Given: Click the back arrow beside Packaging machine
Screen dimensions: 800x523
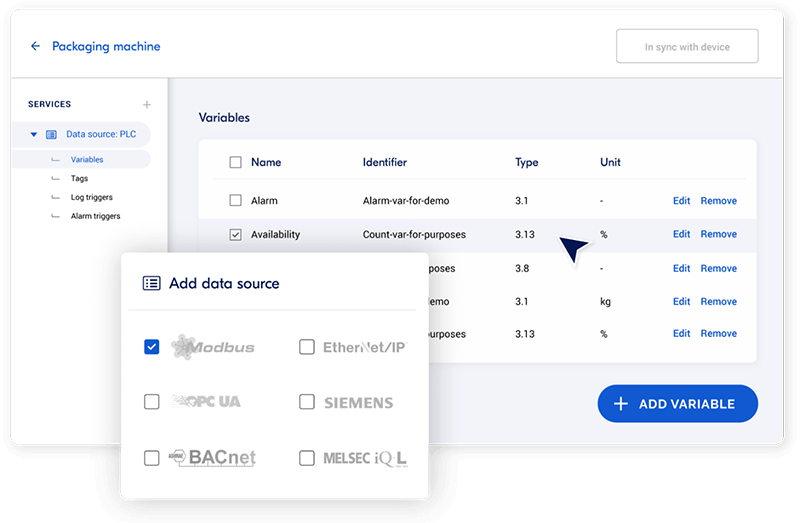Looking at the screenshot, I should 36,46.
